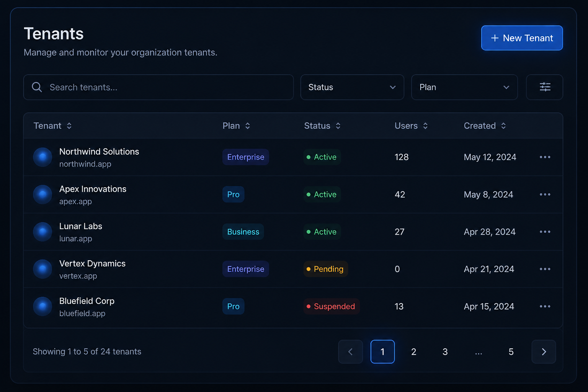This screenshot has width=588, height=392.
Task: Click the Business plan badge
Action: tap(243, 232)
